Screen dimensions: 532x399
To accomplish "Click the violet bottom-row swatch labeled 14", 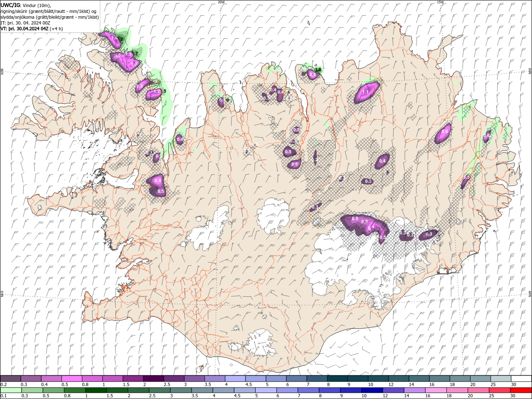I will point(414,390).
